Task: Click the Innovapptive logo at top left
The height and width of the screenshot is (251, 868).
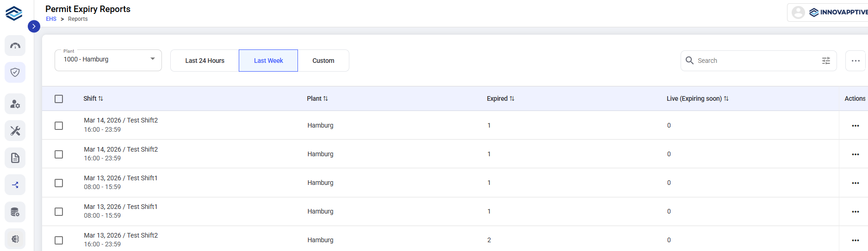Action: click(14, 13)
